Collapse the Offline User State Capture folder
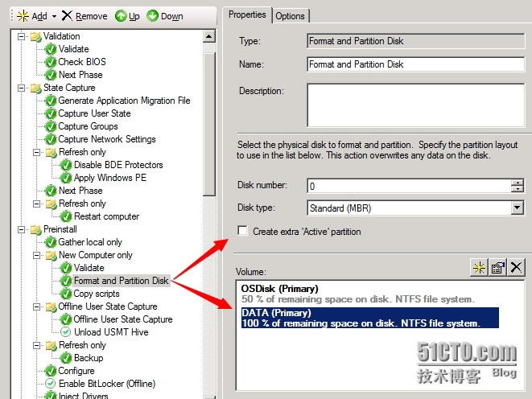Image resolution: width=532 pixels, height=399 pixels. tap(37, 306)
